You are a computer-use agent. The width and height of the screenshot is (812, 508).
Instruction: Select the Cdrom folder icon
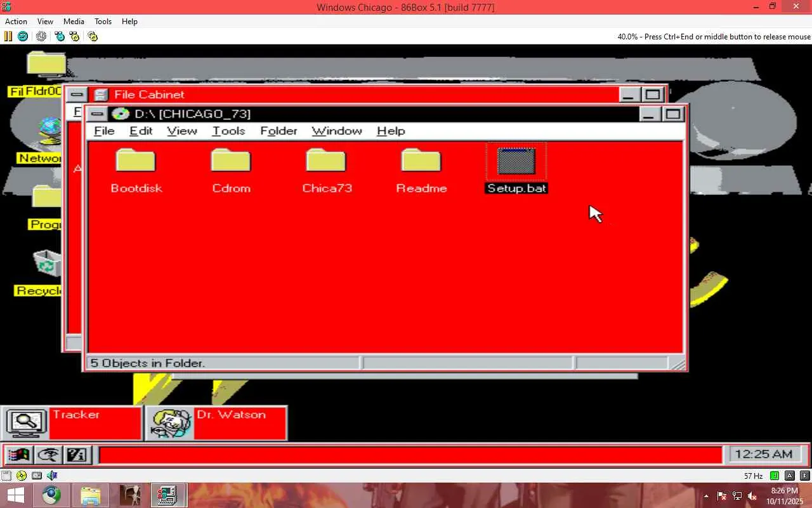coord(231,161)
